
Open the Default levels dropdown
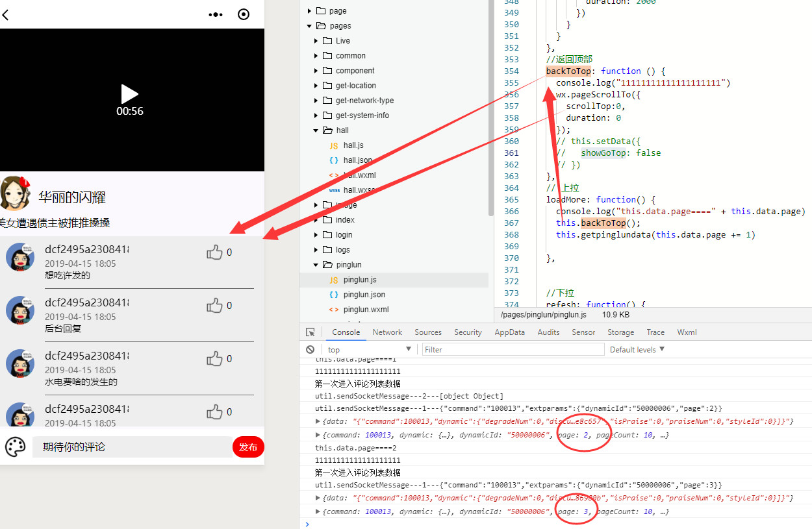[x=637, y=349]
